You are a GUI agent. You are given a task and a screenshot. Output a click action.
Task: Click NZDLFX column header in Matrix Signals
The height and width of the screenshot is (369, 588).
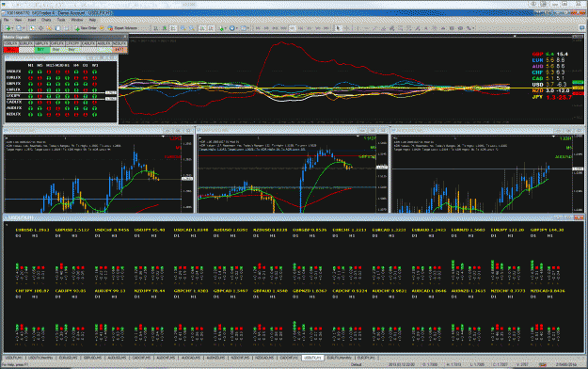119,44
